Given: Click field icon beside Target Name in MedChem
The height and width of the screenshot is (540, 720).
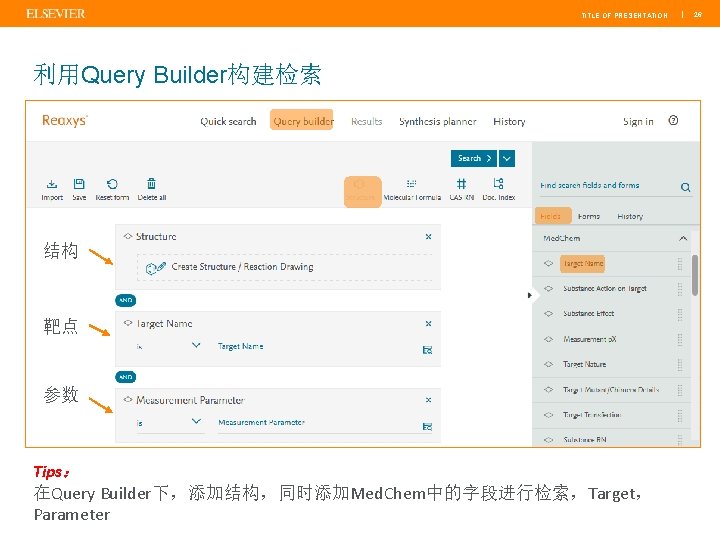Looking at the screenshot, I should point(548,264).
